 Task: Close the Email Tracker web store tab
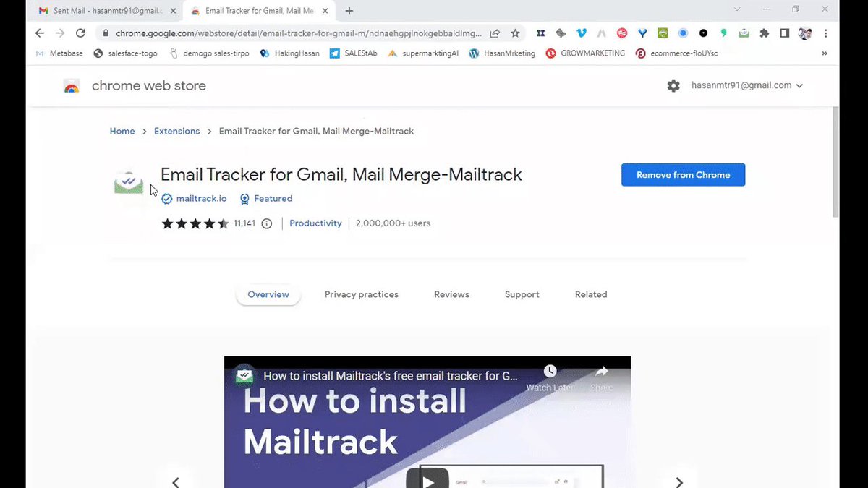tap(325, 11)
